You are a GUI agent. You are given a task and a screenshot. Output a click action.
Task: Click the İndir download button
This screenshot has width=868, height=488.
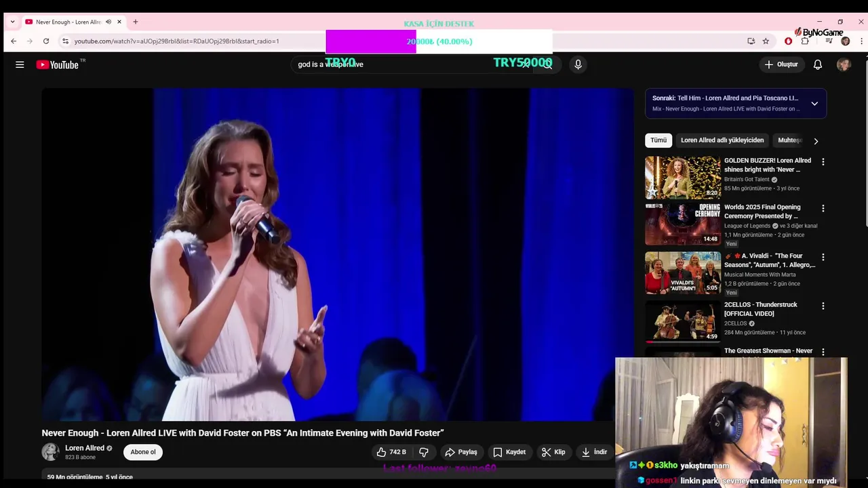[x=594, y=452]
